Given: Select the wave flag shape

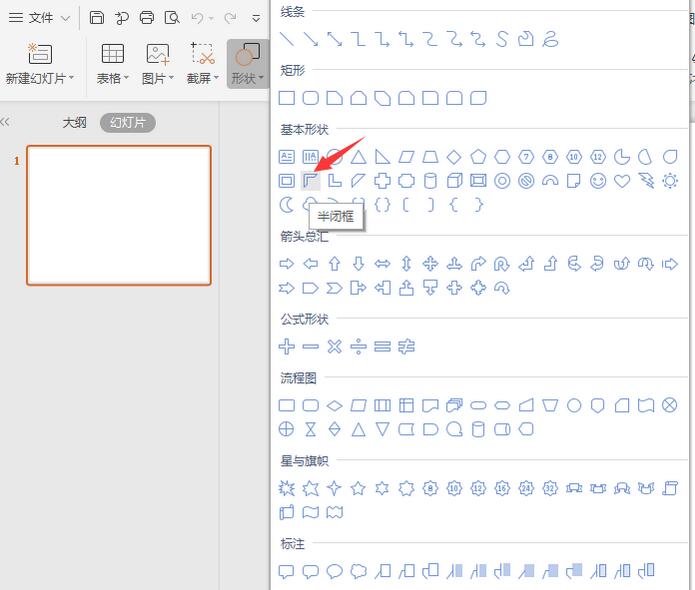Looking at the screenshot, I should tap(310, 512).
